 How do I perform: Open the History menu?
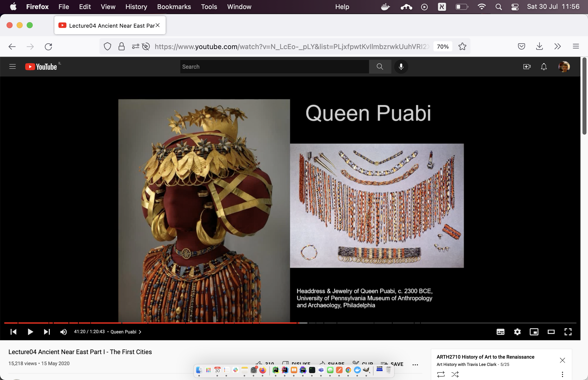click(x=136, y=7)
